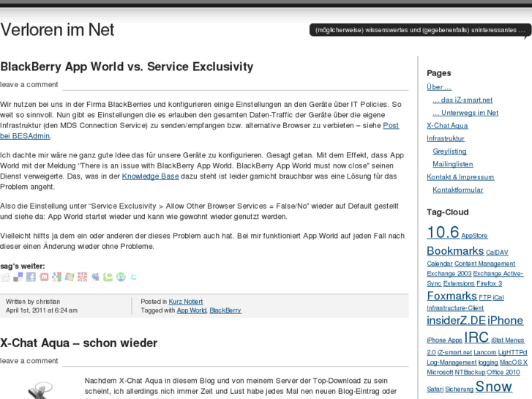Viewport: 532px width, 399px height.
Task: Select the 'iPhone' tag
Action: [x=505, y=321]
